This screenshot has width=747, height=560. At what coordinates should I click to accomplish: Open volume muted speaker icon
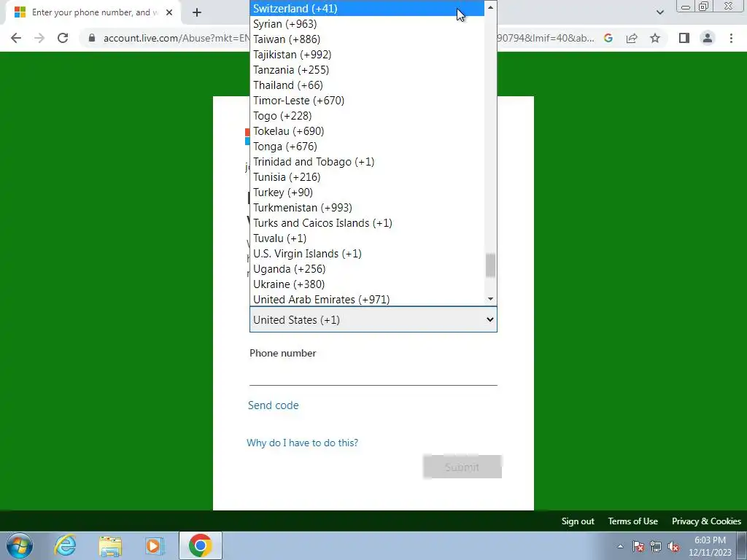673,546
